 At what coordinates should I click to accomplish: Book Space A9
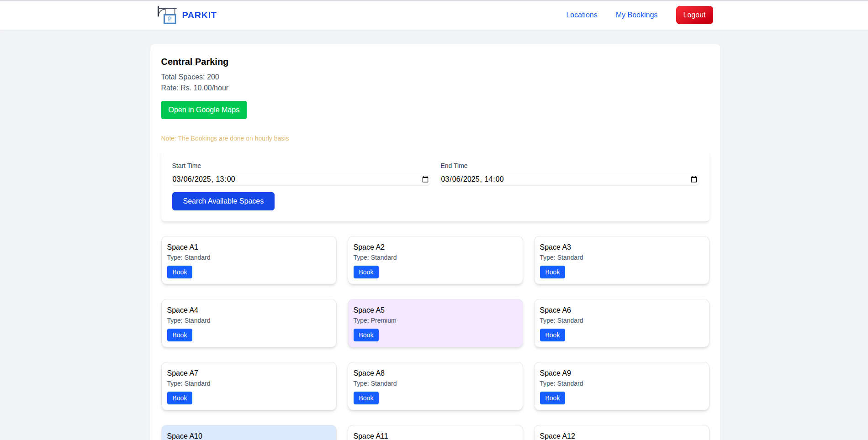click(552, 398)
